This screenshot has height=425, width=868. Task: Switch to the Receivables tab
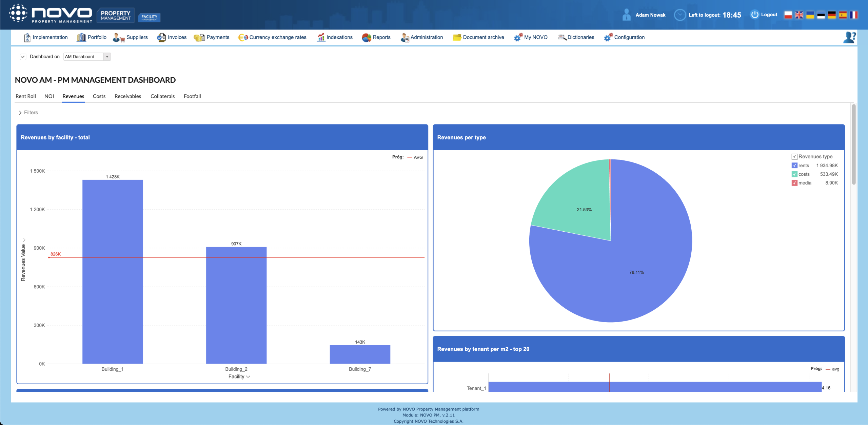(x=127, y=96)
